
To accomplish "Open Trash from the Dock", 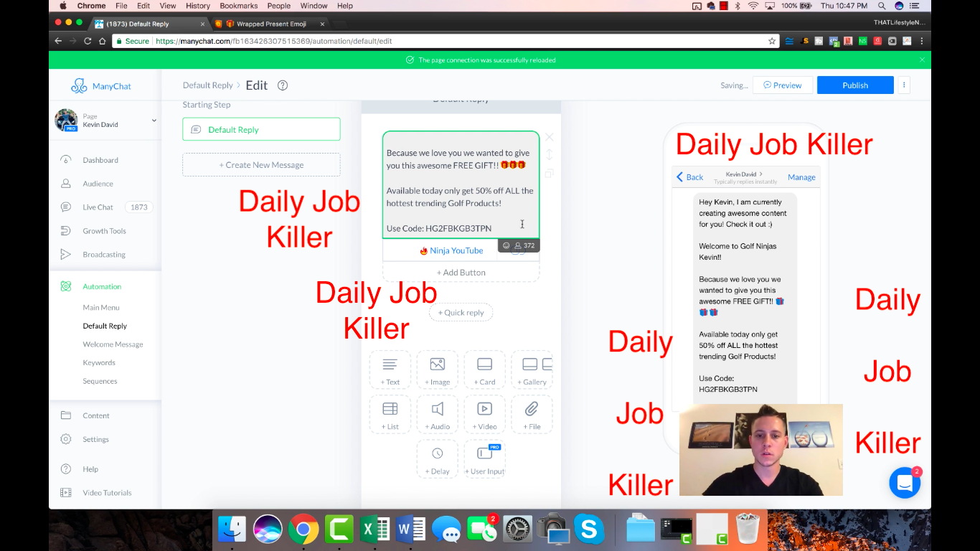I will click(x=748, y=530).
